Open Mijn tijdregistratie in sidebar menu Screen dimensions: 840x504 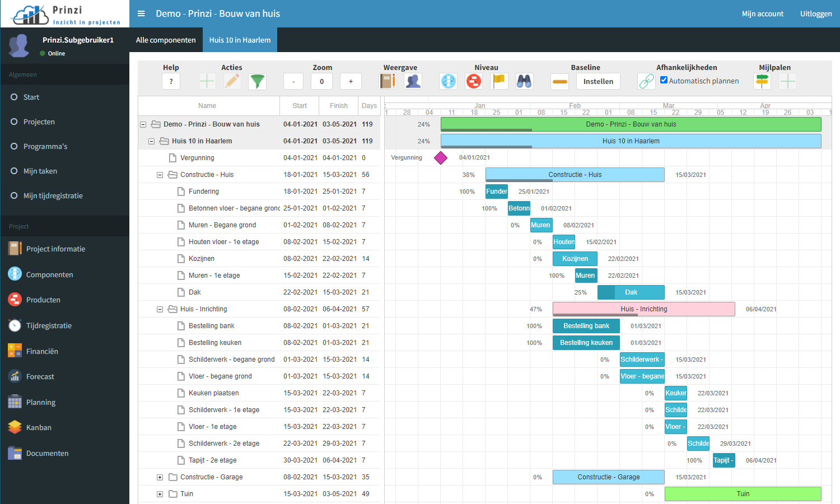pos(53,196)
